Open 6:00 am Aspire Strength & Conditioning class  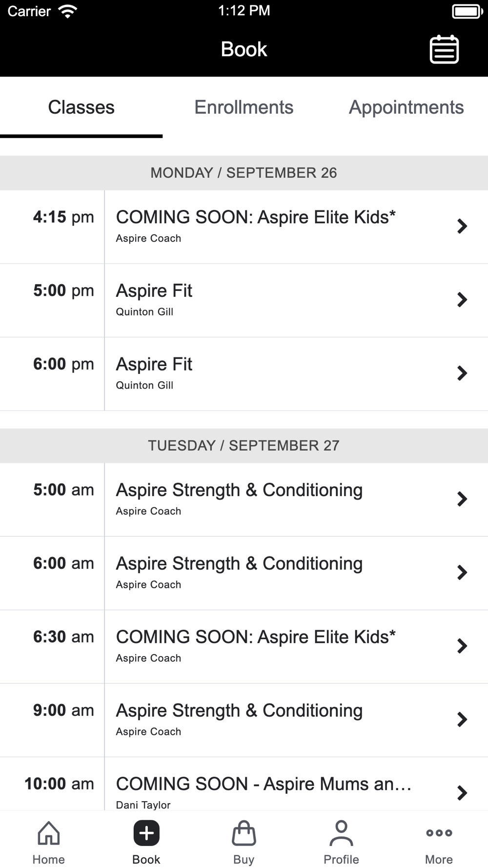pyautogui.click(x=244, y=573)
